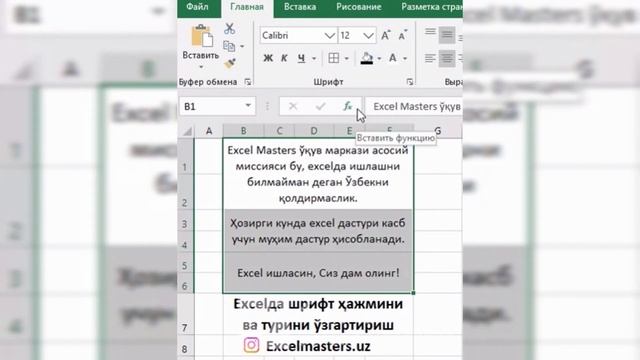Increase font size with larger A icon
This screenshot has width=640, height=360.
385,36
